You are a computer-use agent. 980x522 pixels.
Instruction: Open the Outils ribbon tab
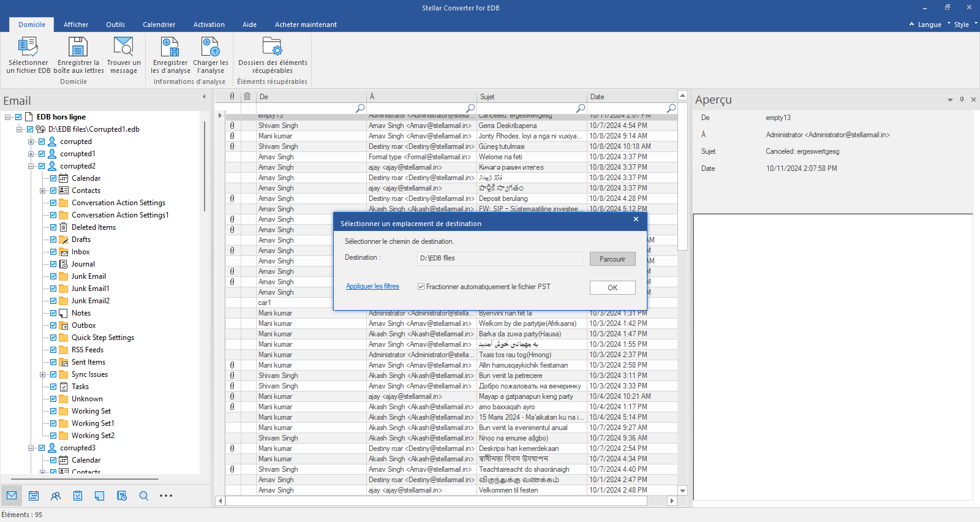pos(115,25)
